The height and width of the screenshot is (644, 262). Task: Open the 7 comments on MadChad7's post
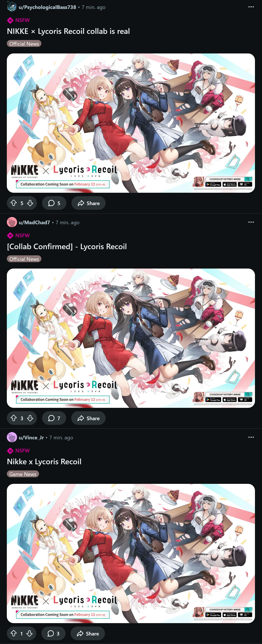point(54,418)
